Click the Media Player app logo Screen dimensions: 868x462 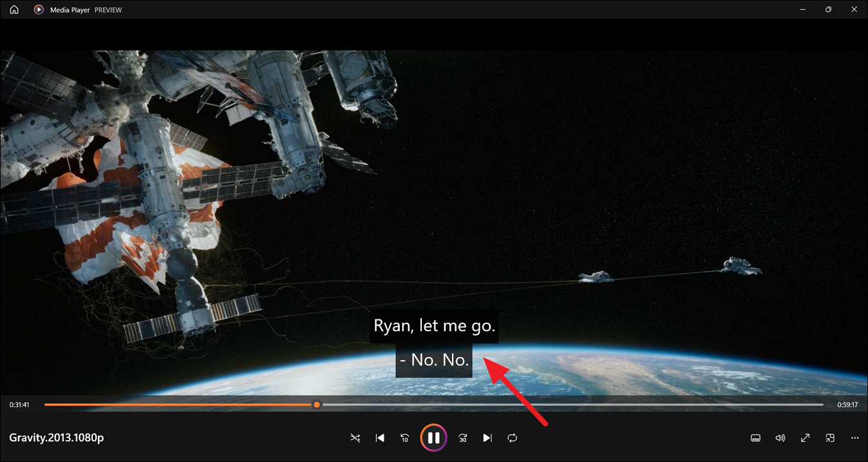[39, 10]
